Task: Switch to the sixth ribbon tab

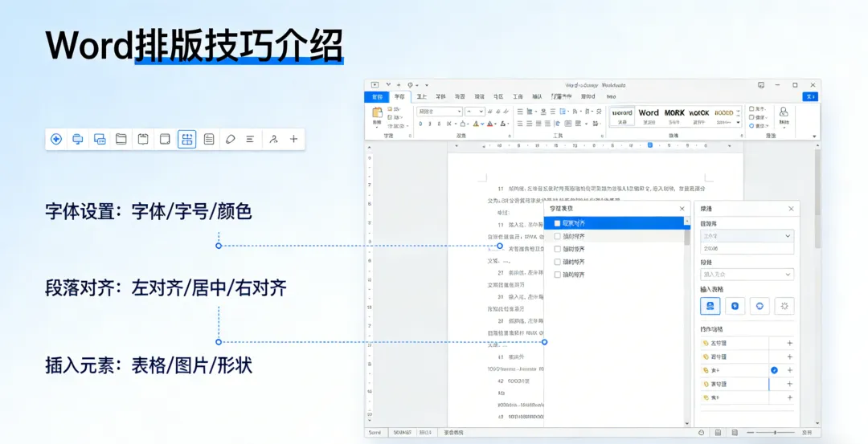Action: (x=479, y=97)
